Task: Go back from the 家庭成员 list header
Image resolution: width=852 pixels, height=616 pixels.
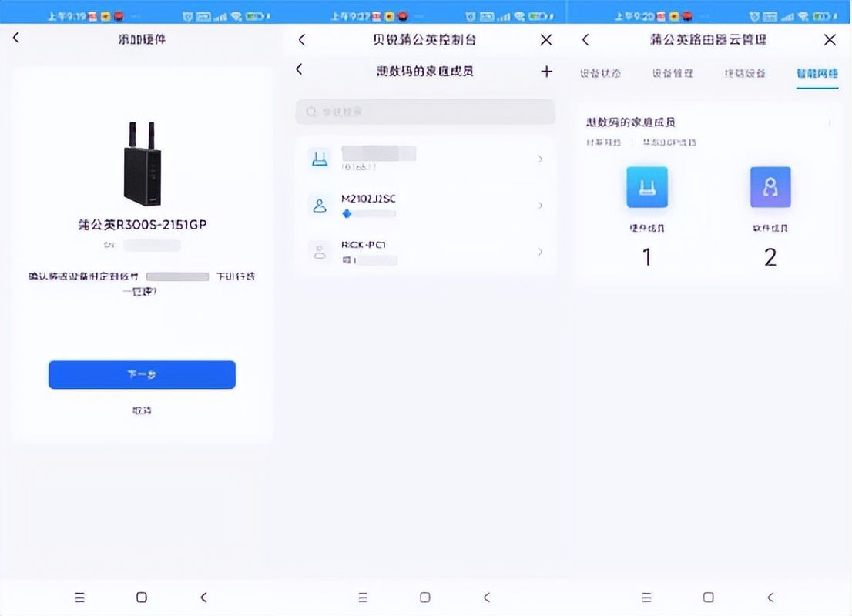Action: pos(299,69)
